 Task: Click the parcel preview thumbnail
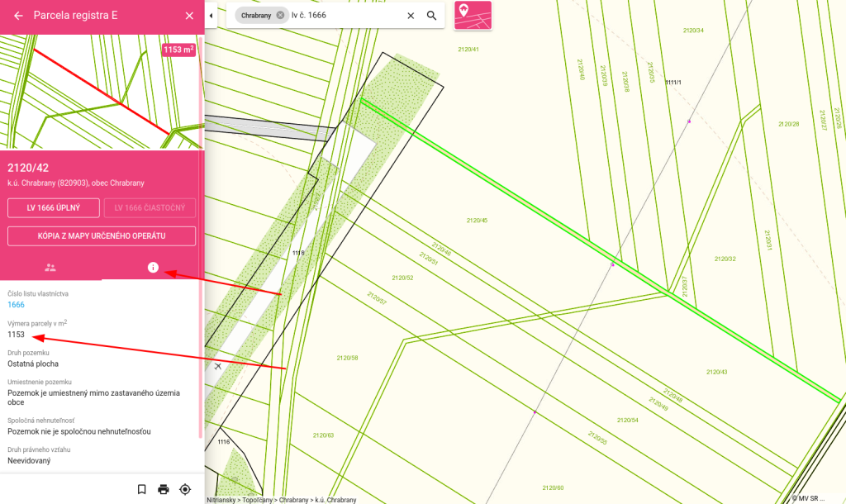click(x=91, y=93)
